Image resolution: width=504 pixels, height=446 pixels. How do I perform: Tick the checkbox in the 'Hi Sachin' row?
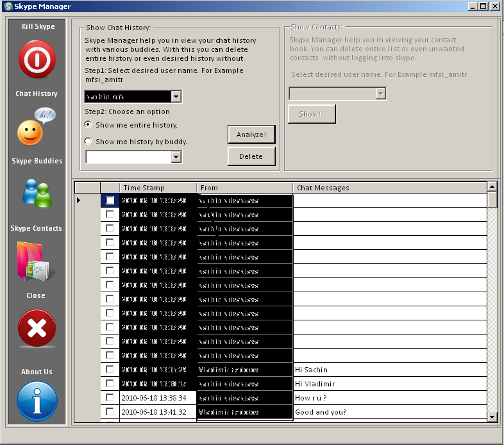coord(110,370)
